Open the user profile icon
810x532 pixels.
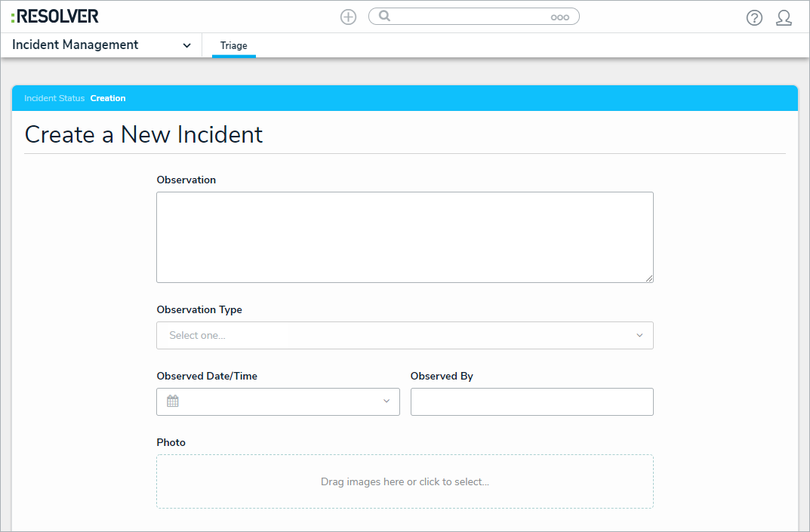(784, 18)
